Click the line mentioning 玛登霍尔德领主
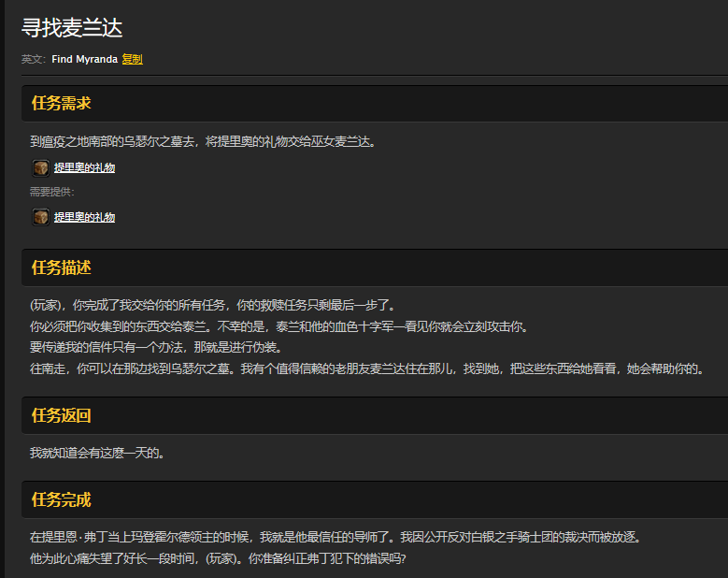This screenshot has width=728, height=578. (x=335, y=538)
